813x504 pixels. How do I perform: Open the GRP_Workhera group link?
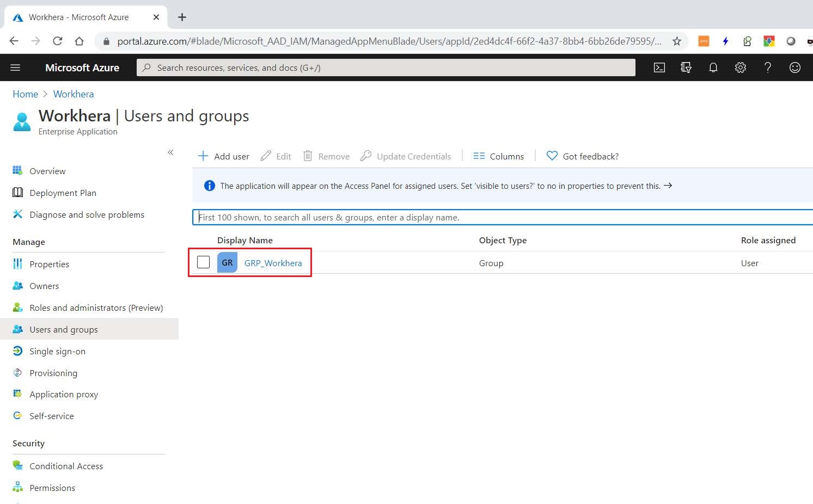tap(273, 263)
